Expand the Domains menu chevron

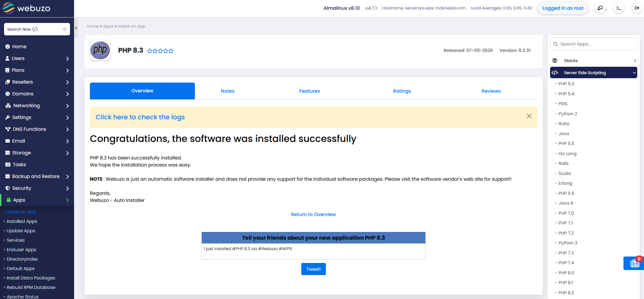coord(67,94)
